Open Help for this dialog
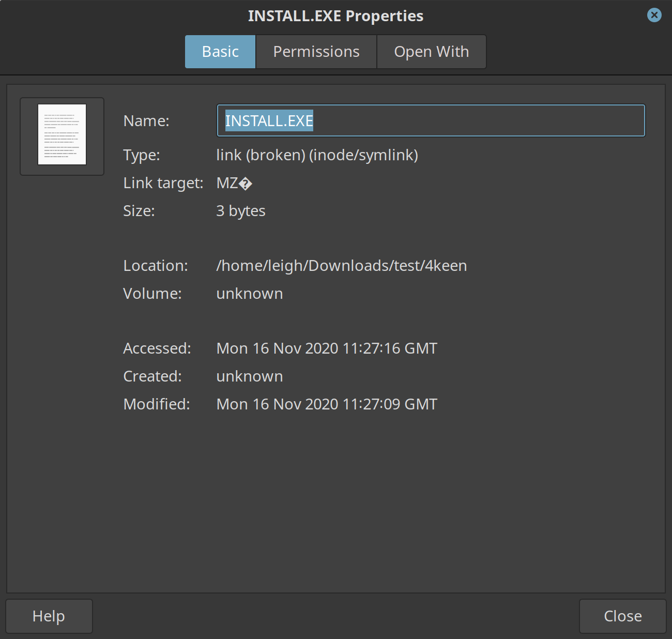The width and height of the screenshot is (672, 639). pos(49,616)
